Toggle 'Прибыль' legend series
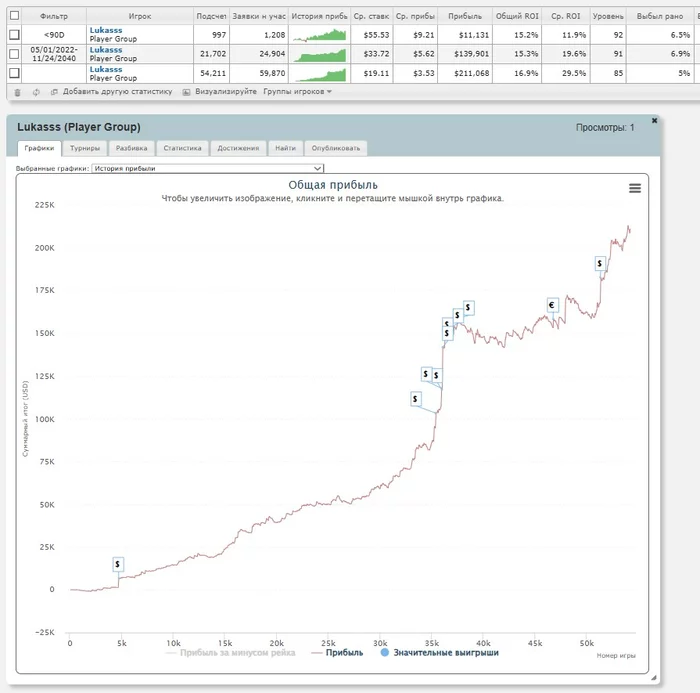700x693 pixels. [338, 653]
